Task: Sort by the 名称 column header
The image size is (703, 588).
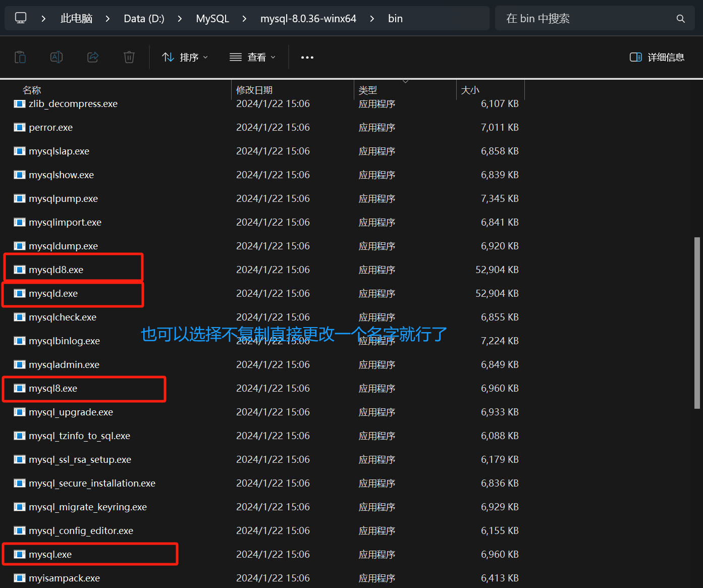Action: [32, 90]
